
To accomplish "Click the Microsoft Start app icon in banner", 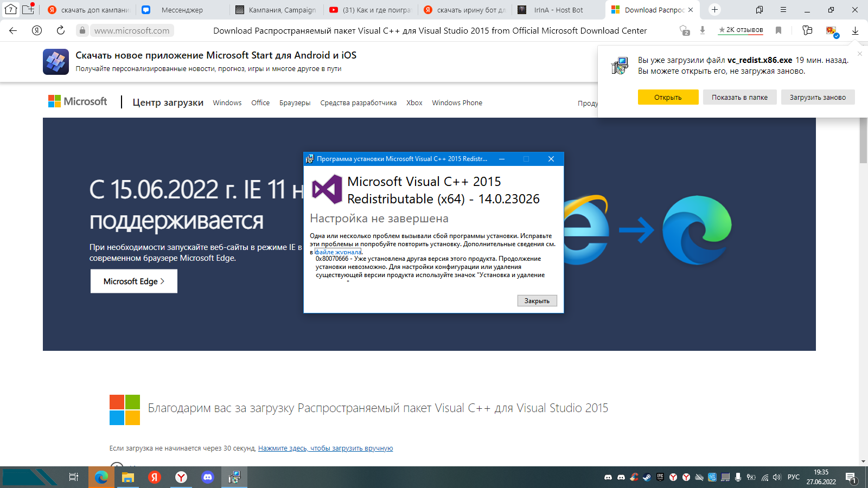I will (x=56, y=61).
